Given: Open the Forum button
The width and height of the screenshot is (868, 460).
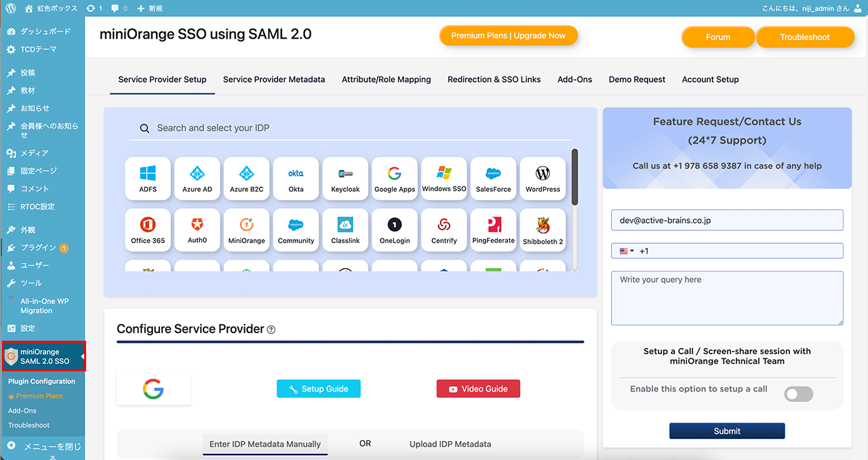Looking at the screenshot, I should click(x=718, y=37).
